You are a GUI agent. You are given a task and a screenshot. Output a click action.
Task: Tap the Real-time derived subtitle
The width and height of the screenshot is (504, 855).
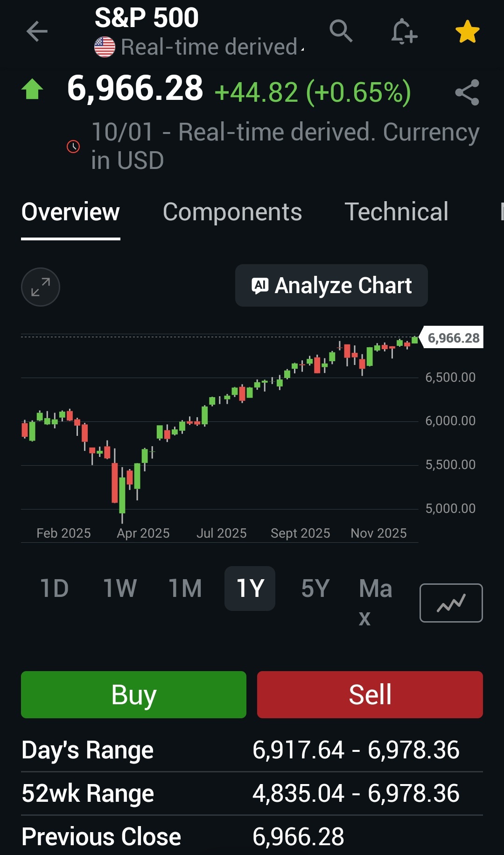click(x=209, y=47)
